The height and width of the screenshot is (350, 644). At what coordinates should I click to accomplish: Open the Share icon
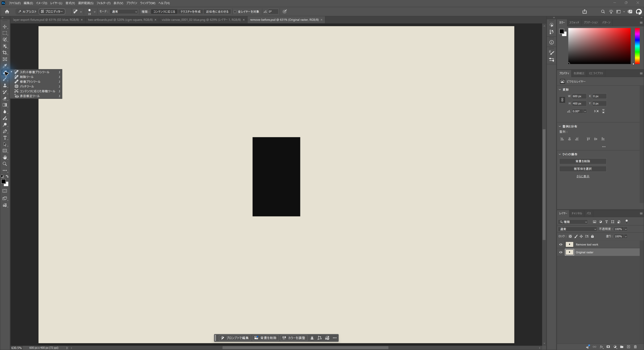coord(585,12)
